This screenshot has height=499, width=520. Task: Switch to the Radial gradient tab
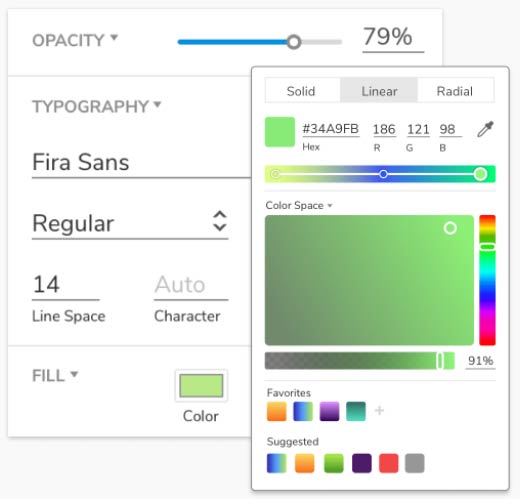[x=455, y=91]
